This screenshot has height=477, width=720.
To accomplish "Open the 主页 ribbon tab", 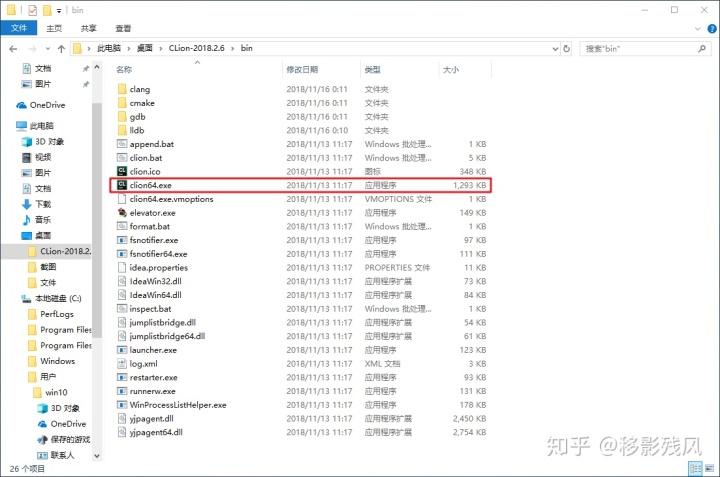I will (54, 28).
